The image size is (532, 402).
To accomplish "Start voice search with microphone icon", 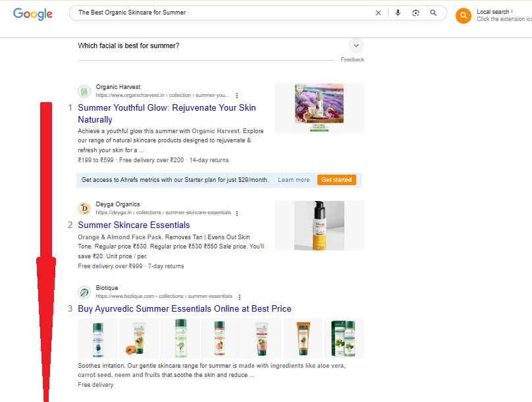I will click(x=398, y=13).
